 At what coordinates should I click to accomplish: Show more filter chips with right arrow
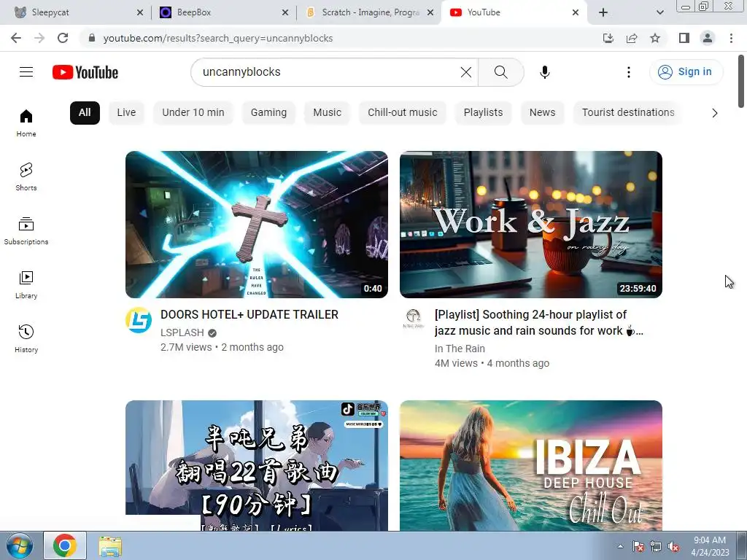[x=715, y=113]
